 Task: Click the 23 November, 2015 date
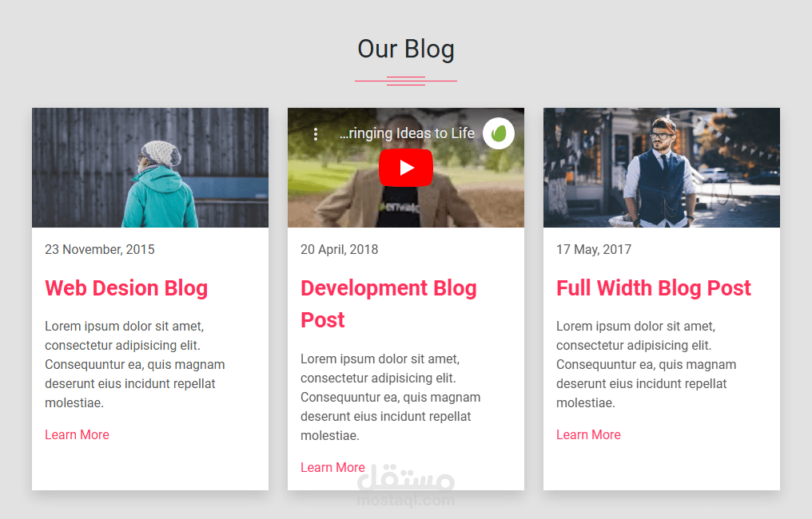[100, 249]
